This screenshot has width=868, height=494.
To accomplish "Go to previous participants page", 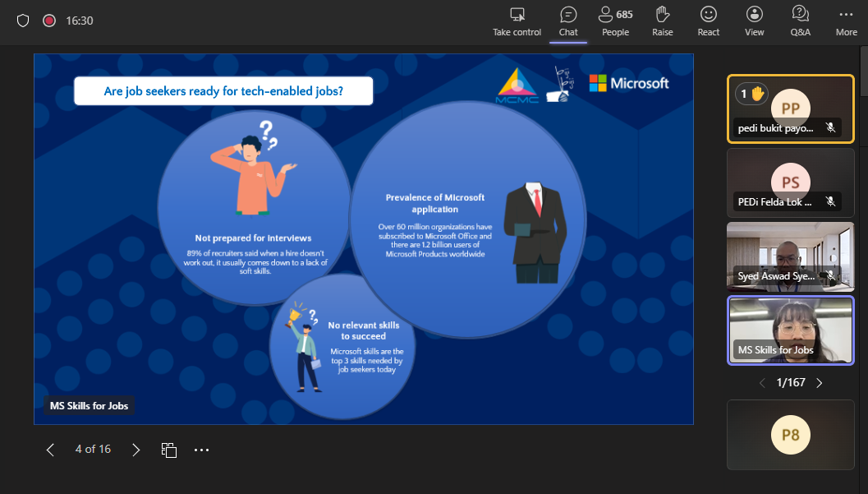I will coord(761,382).
